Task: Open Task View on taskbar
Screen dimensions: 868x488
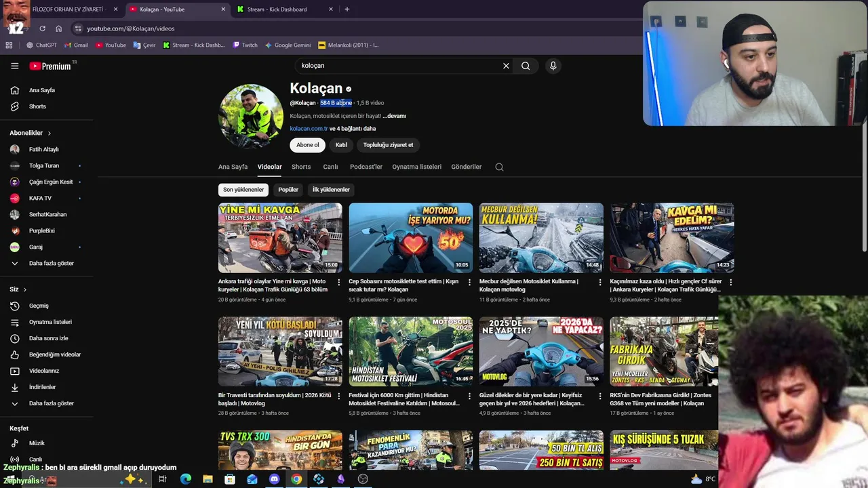Action: pos(163,479)
